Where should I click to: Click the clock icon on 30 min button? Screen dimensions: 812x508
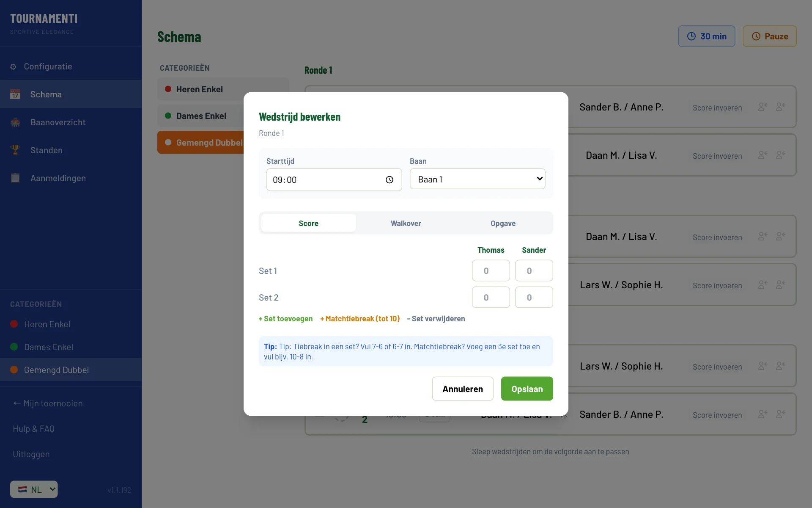[x=691, y=36]
